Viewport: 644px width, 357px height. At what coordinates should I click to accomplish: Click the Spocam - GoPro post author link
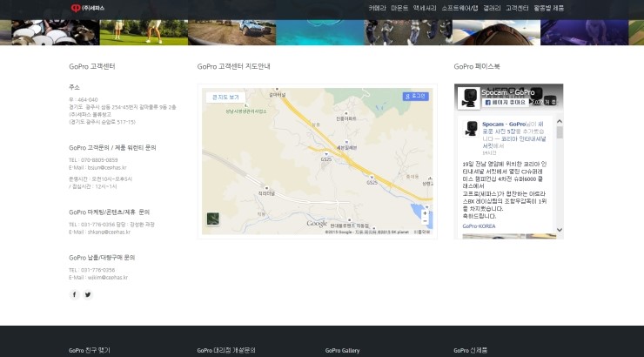point(504,124)
